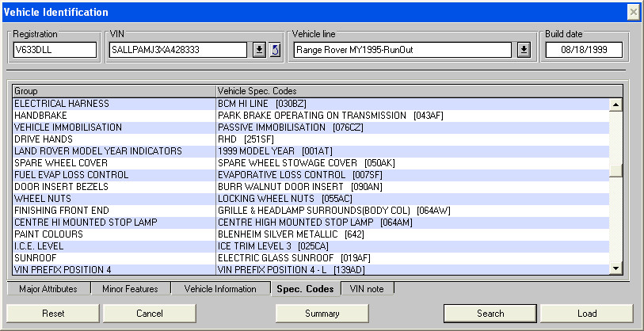644x331 pixels.
Task: Switch to the Minor Features tab
Action: tap(130, 289)
